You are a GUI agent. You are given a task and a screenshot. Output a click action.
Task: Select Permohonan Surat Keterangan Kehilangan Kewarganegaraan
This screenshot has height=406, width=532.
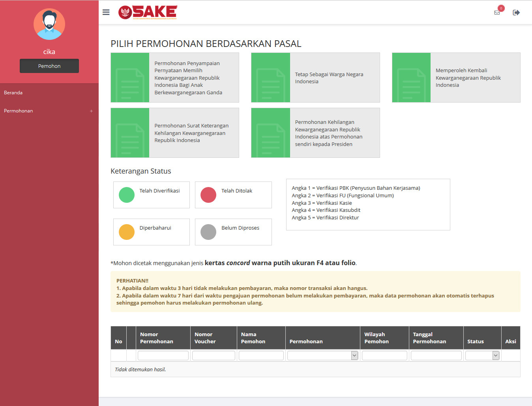(191, 133)
